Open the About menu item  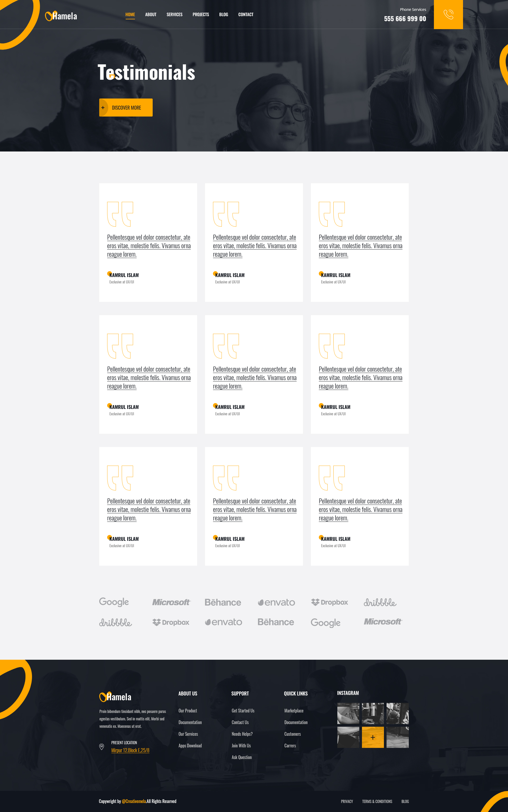click(151, 15)
